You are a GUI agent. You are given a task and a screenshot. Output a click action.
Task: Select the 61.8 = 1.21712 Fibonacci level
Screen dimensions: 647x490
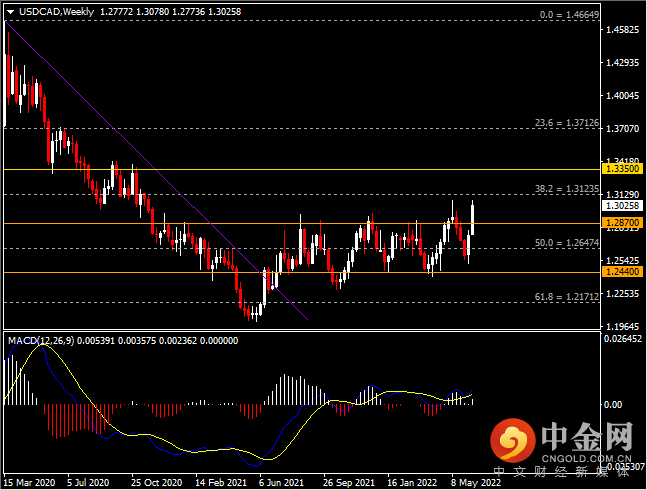click(x=565, y=297)
